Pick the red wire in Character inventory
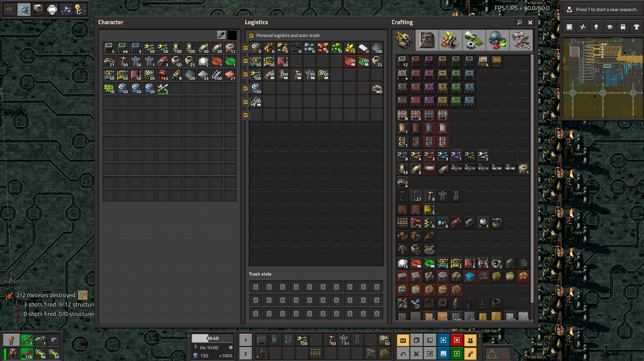This screenshot has width=644, height=361. click(217, 61)
